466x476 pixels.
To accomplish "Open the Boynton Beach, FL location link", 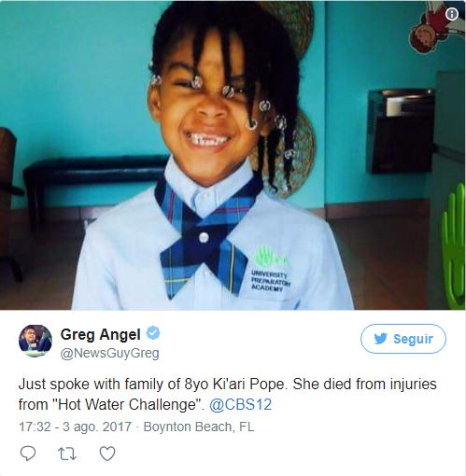I will [x=199, y=427].
